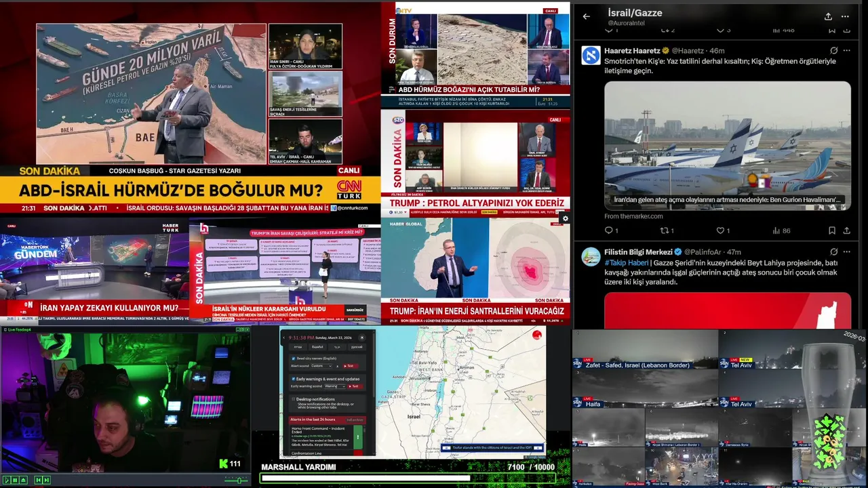The width and height of the screenshot is (868, 488).
Task: Share the Haaretz post
Action: pos(847,230)
